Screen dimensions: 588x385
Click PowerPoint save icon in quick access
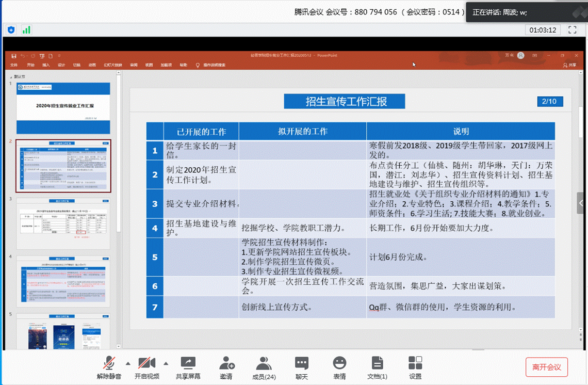coord(14,56)
